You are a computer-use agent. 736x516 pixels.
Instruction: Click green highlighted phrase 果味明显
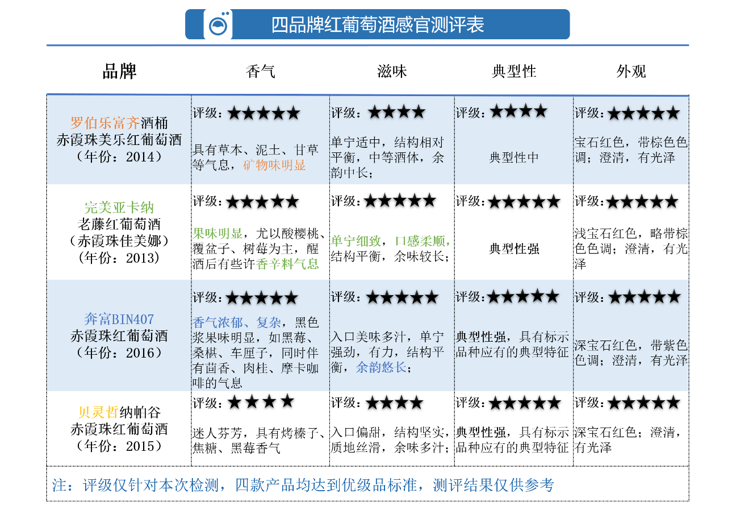(x=218, y=233)
